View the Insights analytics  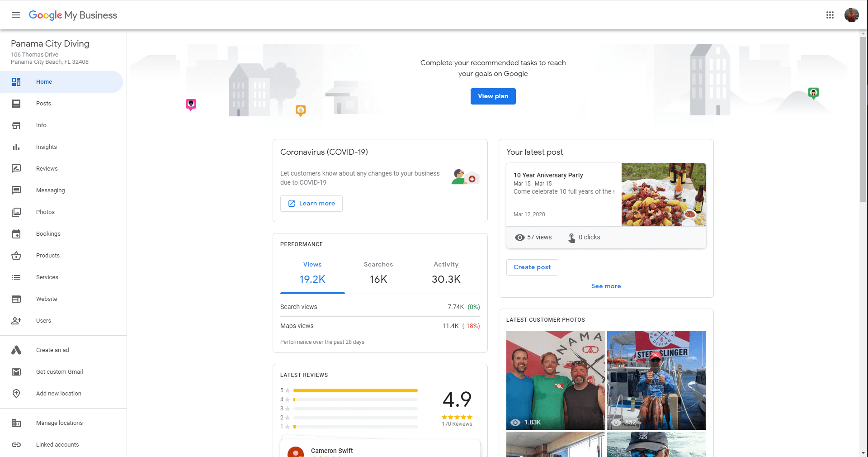46,147
